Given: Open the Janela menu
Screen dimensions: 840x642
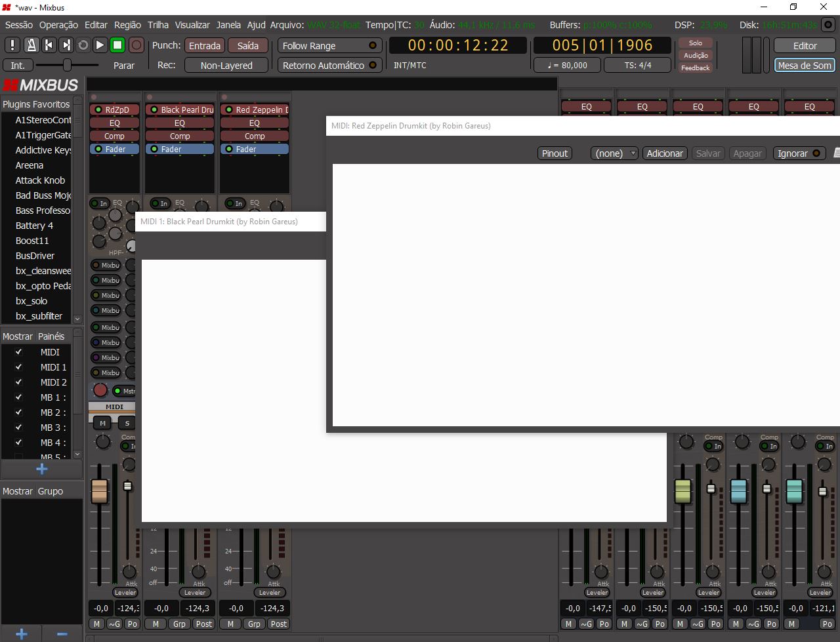Looking at the screenshot, I should 228,25.
